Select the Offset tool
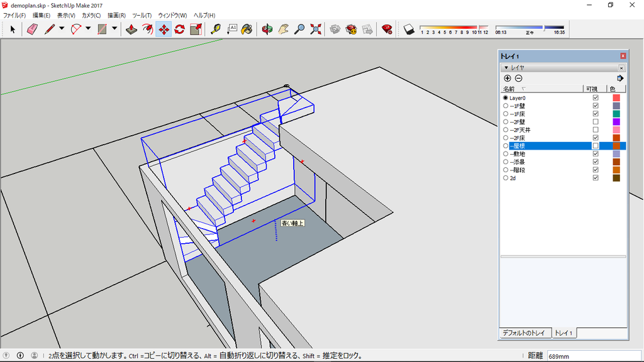 click(147, 29)
